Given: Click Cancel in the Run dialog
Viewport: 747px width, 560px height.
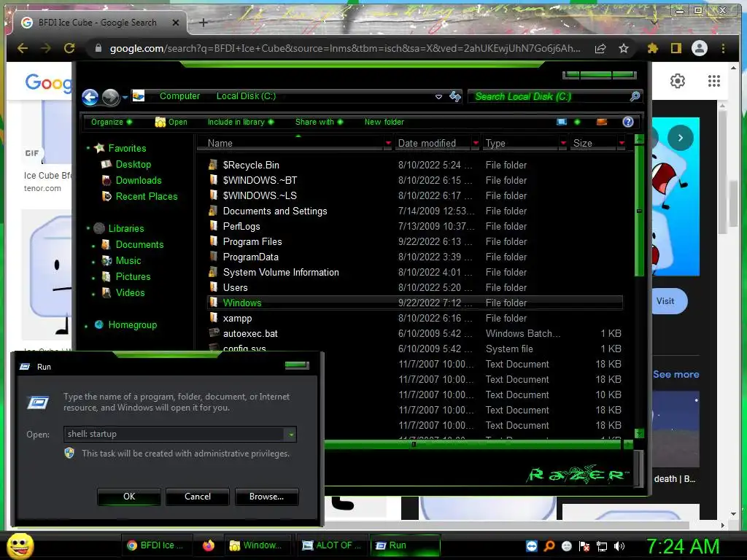Looking at the screenshot, I should point(198,496).
